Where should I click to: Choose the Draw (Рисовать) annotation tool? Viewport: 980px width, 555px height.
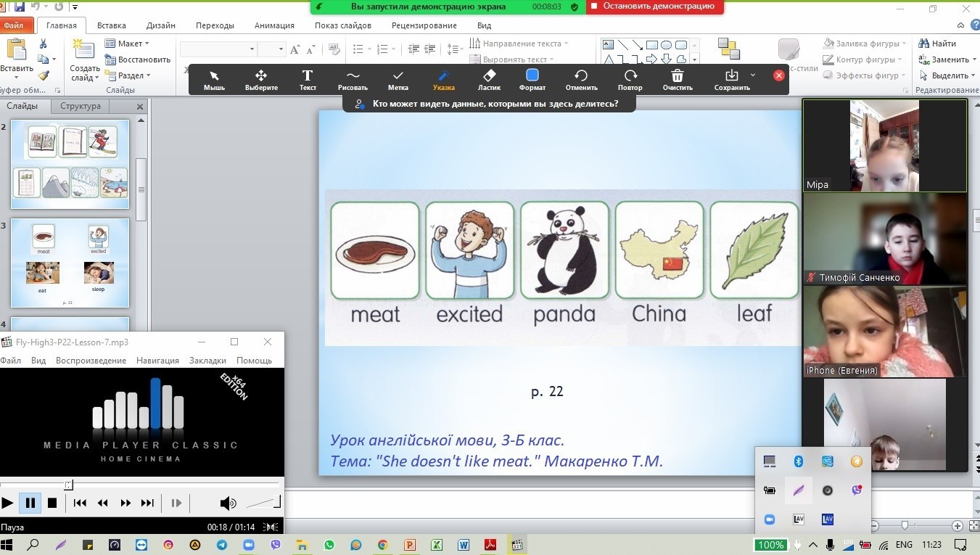353,79
